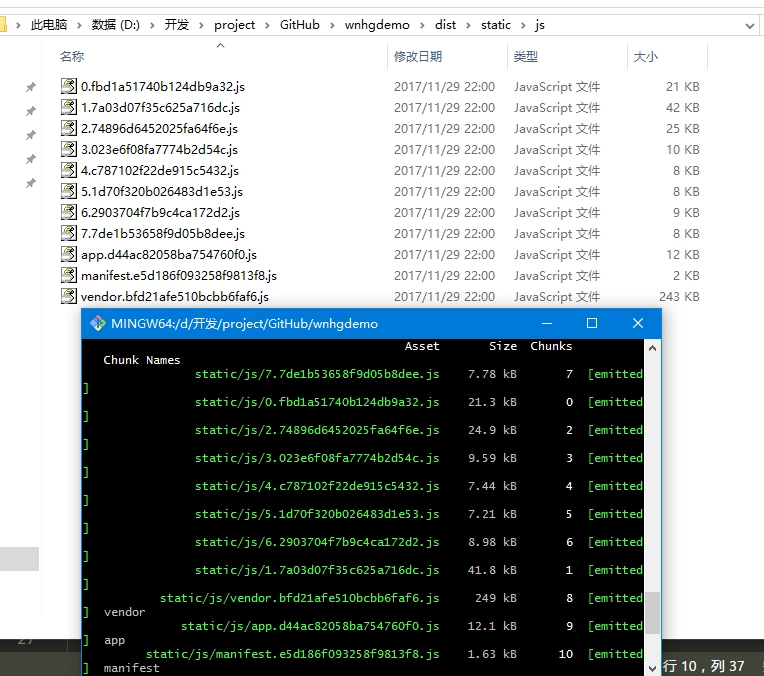Click the file icon of 2.74896d6452025fa64f6e.js
764x676 pixels.
(69, 128)
